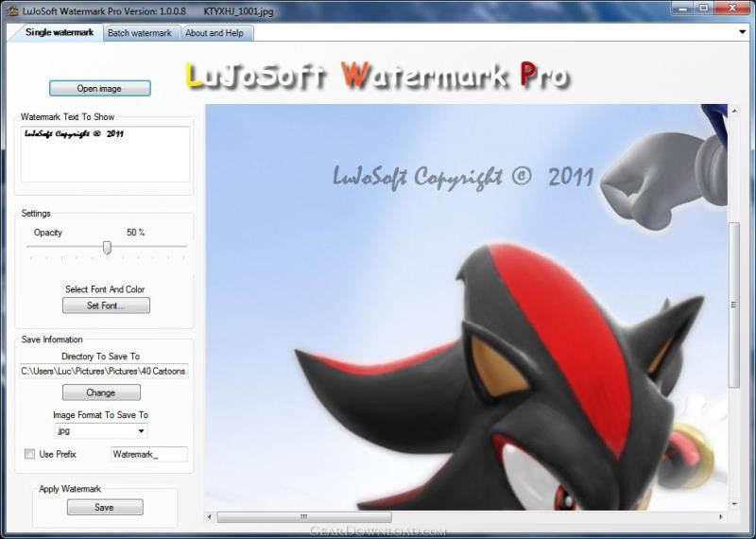Image resolution: width=756 pixels, height=539 pixels.
Task: Focus the Watermark Text To Show box
Action: 105,154
